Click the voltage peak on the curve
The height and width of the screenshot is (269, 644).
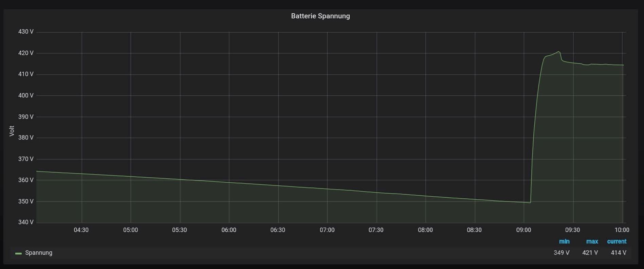coord(558,52)
